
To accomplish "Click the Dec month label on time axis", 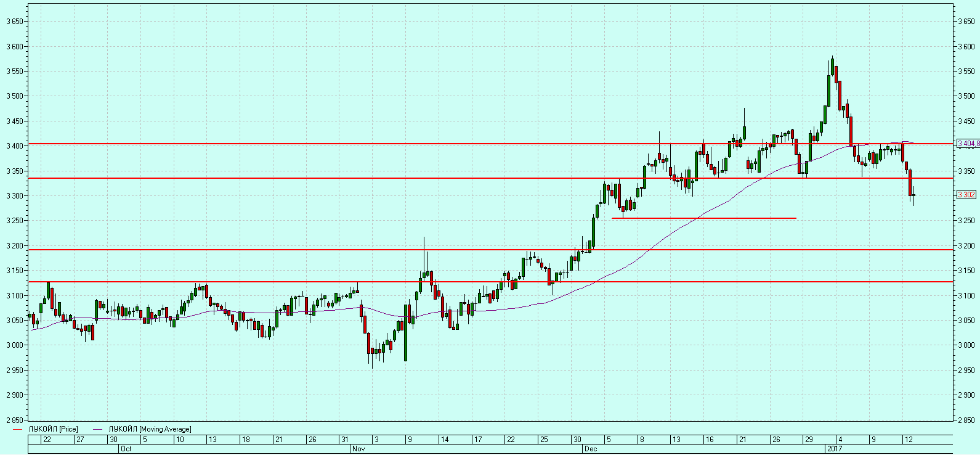I will pyautogui.click(x=590, y=449).
